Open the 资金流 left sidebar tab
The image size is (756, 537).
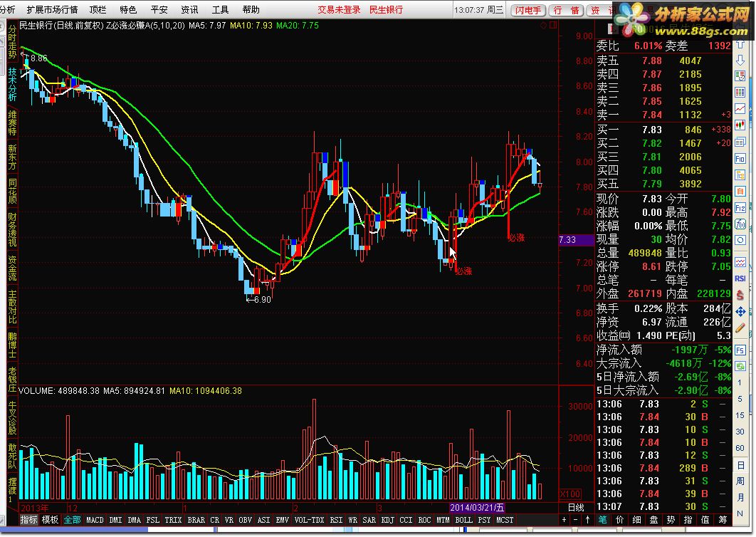pos(12,268)
